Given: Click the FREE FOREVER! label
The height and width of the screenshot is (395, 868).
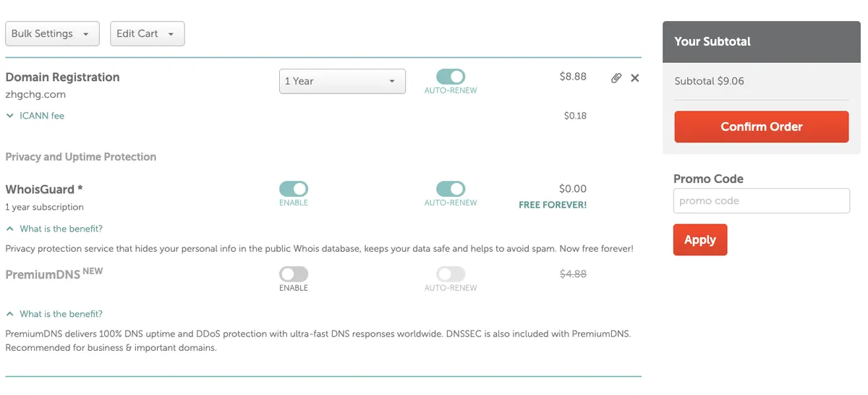Looking at the screenshot, I should [553, 205].
